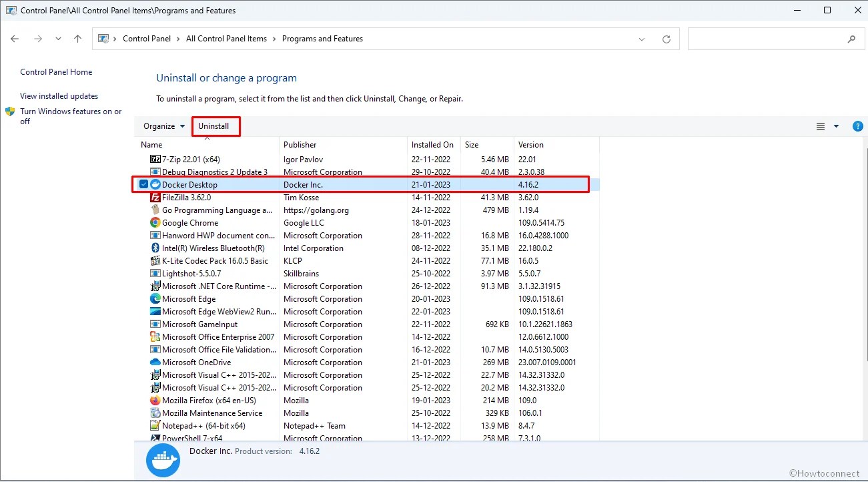Open the address bar history dropdown
This screenshot has width=868, height=482.
641,39
